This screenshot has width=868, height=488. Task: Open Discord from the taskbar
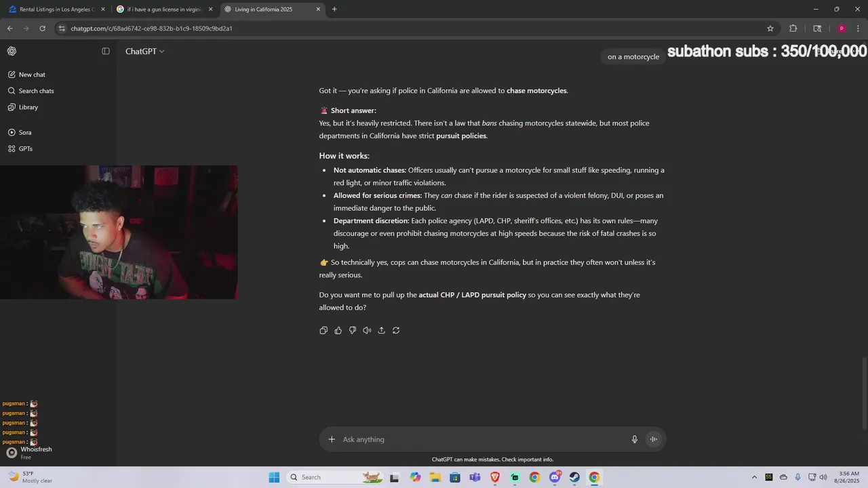[555, 477]
